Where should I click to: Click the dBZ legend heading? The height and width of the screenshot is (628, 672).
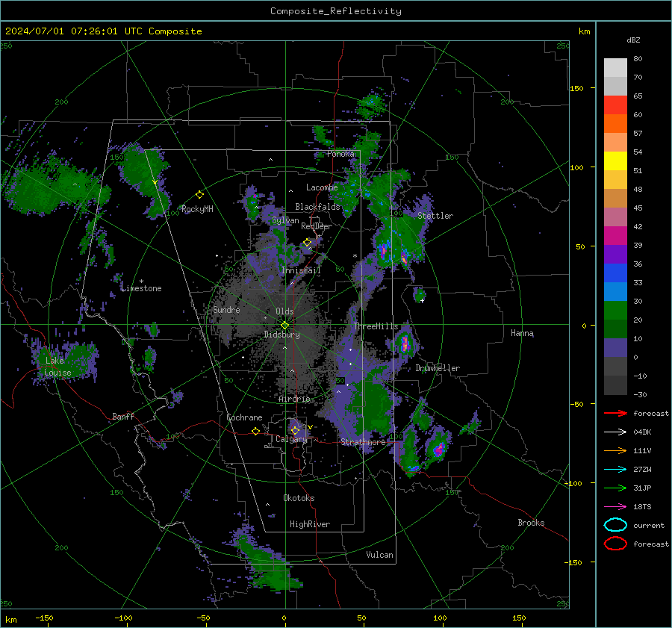coord(633,40)
